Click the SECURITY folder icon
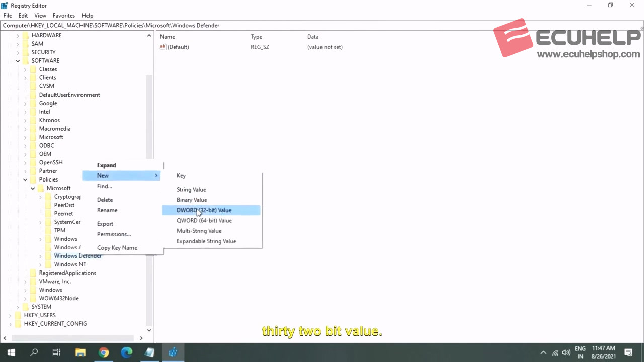Screen dimensions: 644x362 point(25,52)
